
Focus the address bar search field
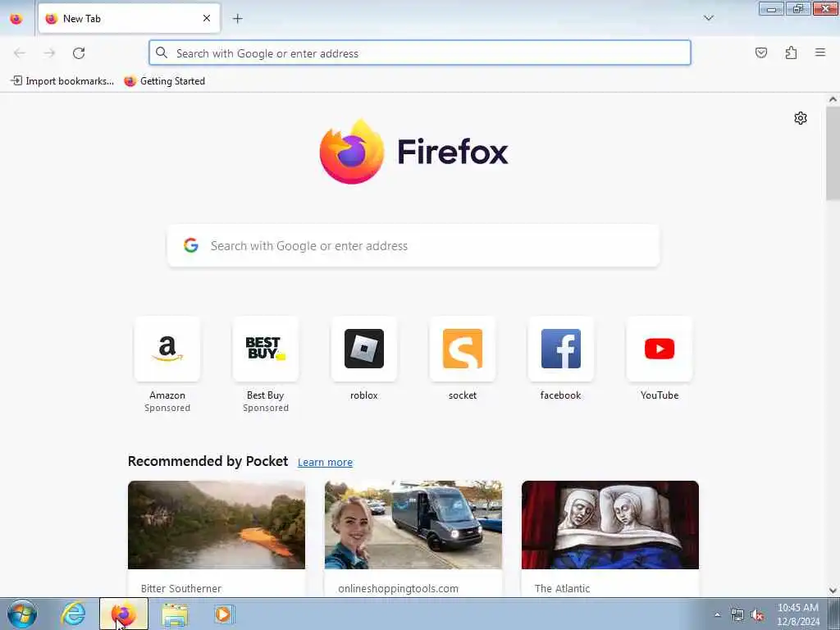[x=420, y=52]
